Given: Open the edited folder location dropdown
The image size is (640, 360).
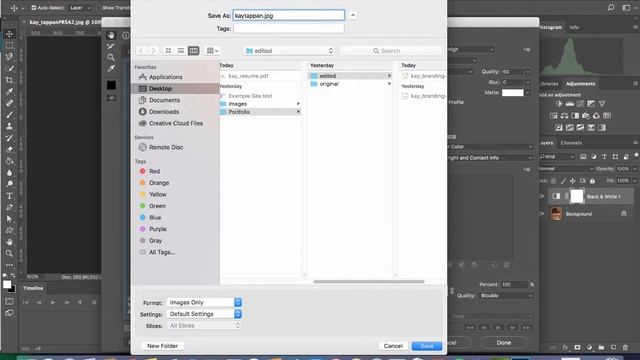Looking at the screenshot, I should coord(289,51).
